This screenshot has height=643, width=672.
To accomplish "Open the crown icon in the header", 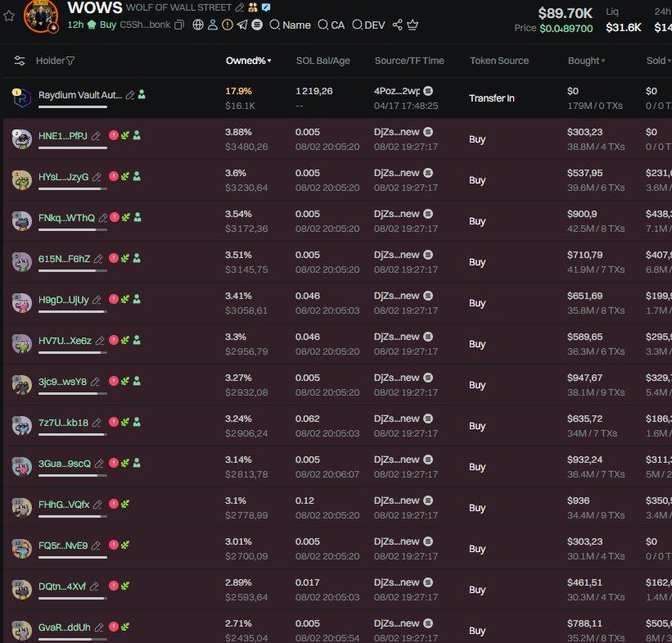I will pyautogui.click(x=413, y=25).
